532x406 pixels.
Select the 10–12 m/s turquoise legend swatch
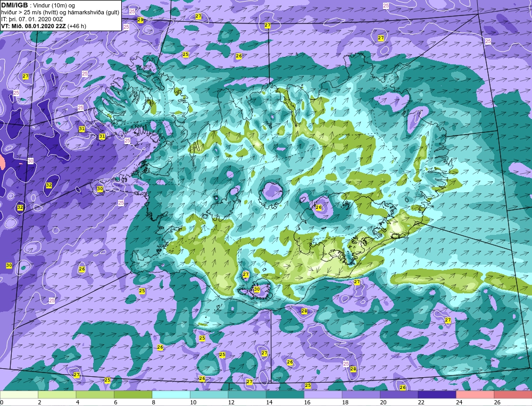(x=209, y=394)
